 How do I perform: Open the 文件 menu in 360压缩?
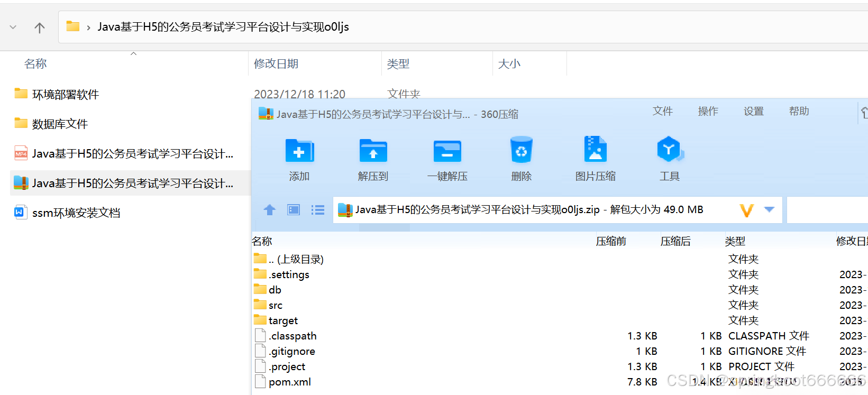pyautogui.click(x=663, y=111)
